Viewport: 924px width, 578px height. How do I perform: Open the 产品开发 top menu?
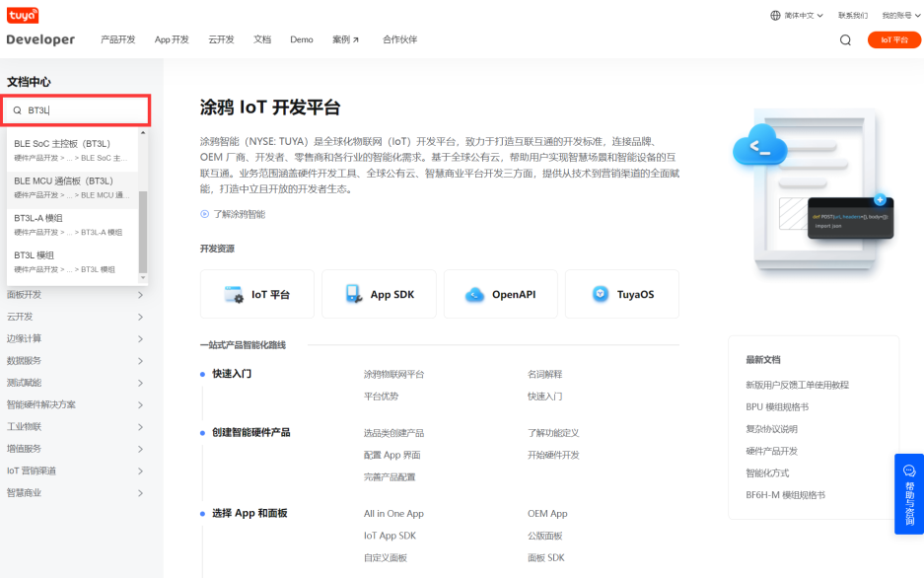click(118, 39)
